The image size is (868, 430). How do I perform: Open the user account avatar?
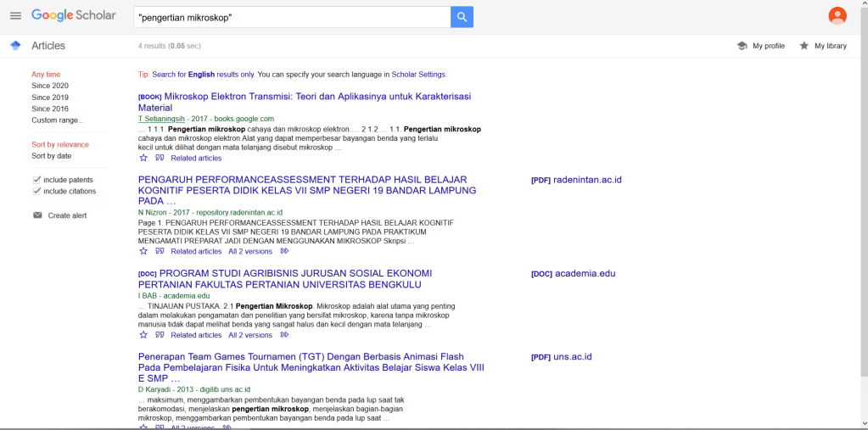pyautogui.click(x=837, y=16)
